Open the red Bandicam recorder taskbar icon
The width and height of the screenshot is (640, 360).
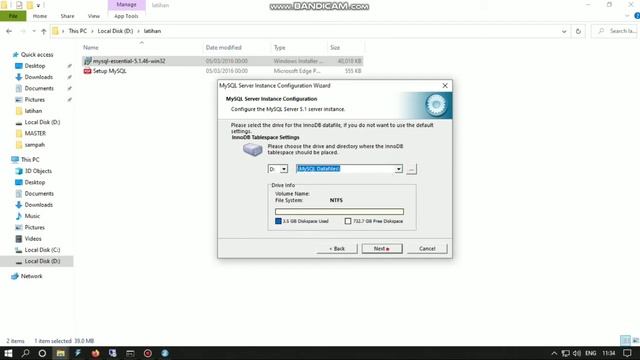(x=148, y=353)
